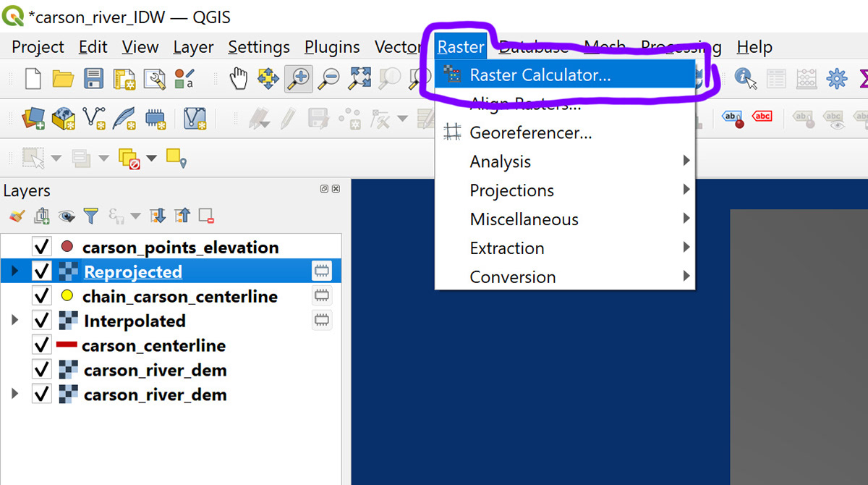Expand the Reprojected layer tree

[x=15, y=271]
